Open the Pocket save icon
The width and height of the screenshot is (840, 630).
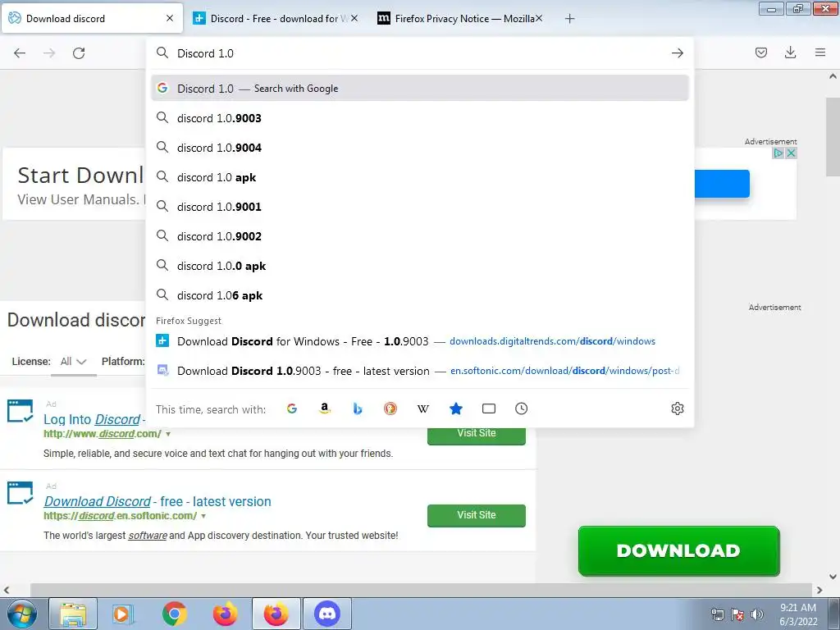tap(761, 52)
